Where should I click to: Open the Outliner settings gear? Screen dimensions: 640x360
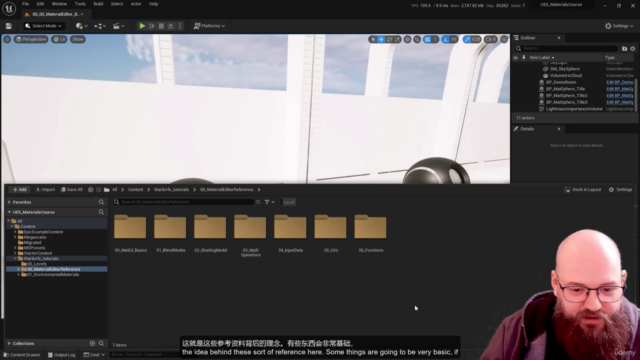[633, 49]
